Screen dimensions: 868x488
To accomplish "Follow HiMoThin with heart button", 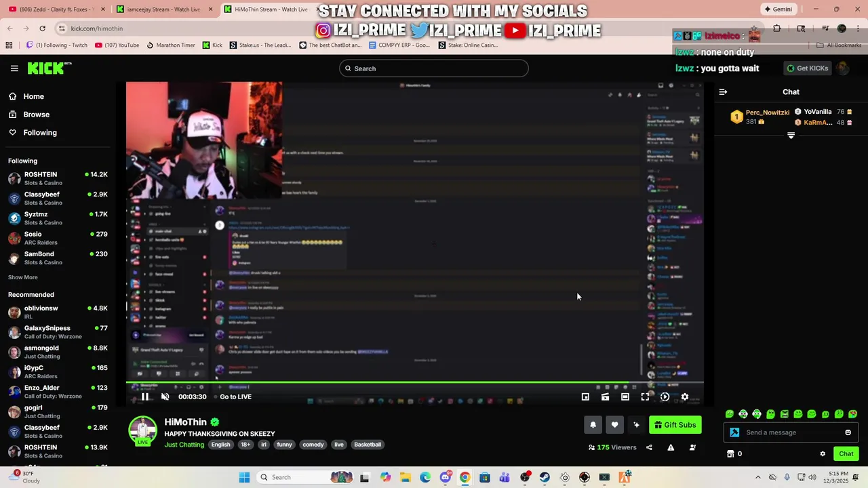I will 614,425.
